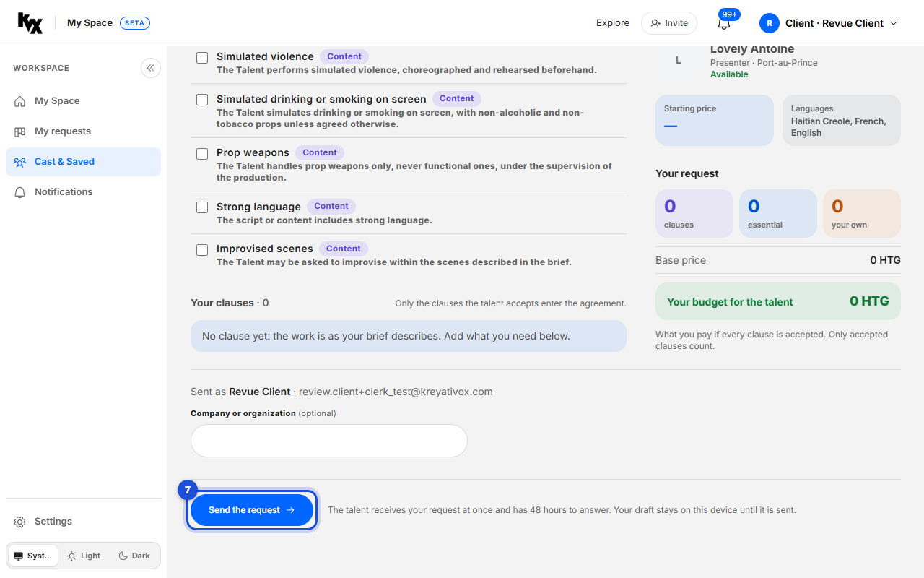Click the Content tag beside Prop weapons

pyautogui.click(x=320, y=152)
